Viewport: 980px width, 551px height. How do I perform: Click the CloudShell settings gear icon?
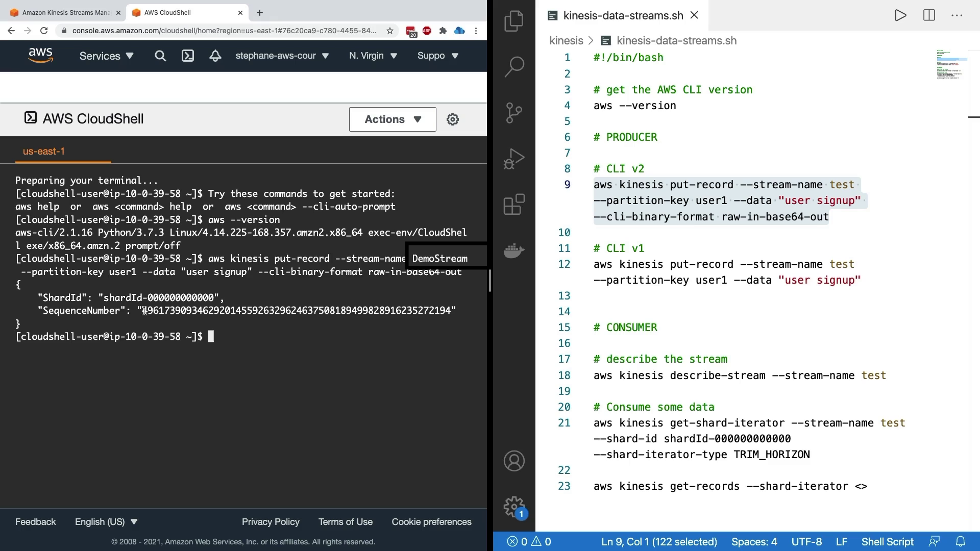452,119
